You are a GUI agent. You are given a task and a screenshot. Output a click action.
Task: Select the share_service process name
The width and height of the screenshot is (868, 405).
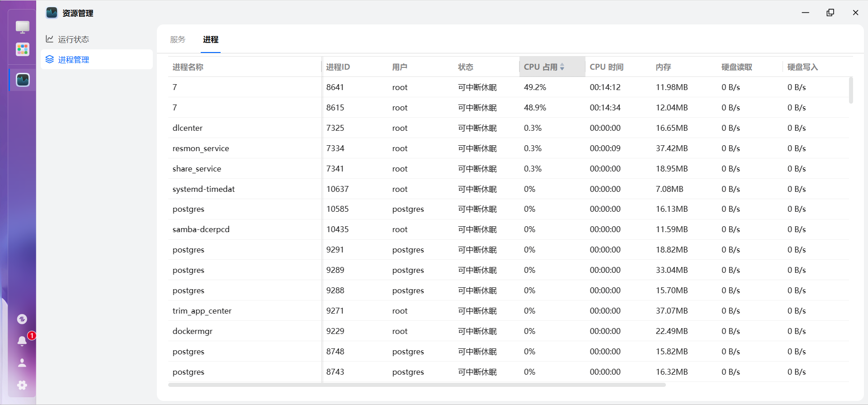[x=197, y=169]
